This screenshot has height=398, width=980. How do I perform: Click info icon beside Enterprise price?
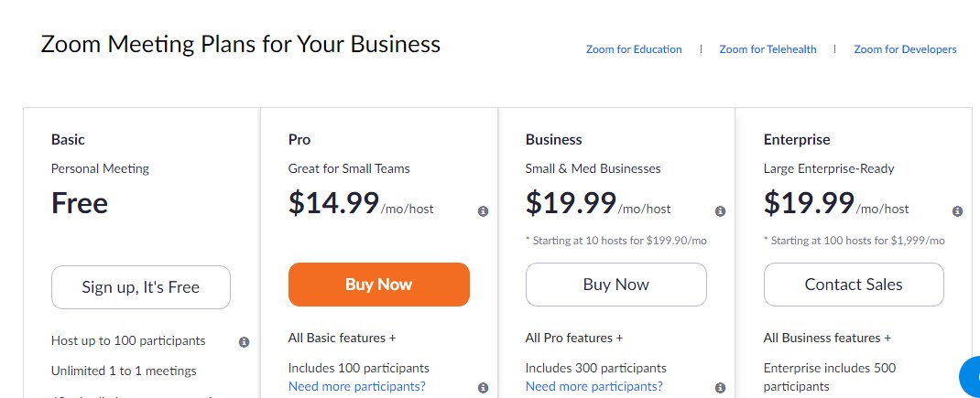[957, 211]
